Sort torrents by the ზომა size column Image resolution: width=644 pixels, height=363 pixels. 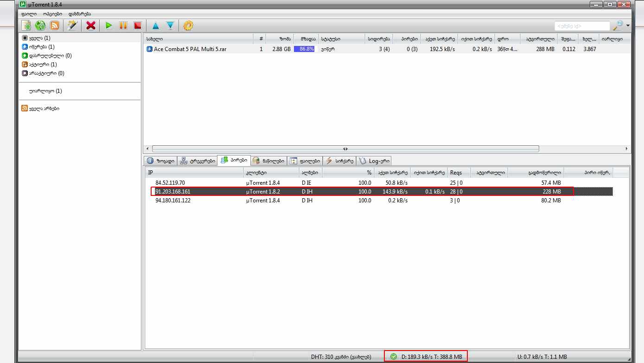(280, 39)
